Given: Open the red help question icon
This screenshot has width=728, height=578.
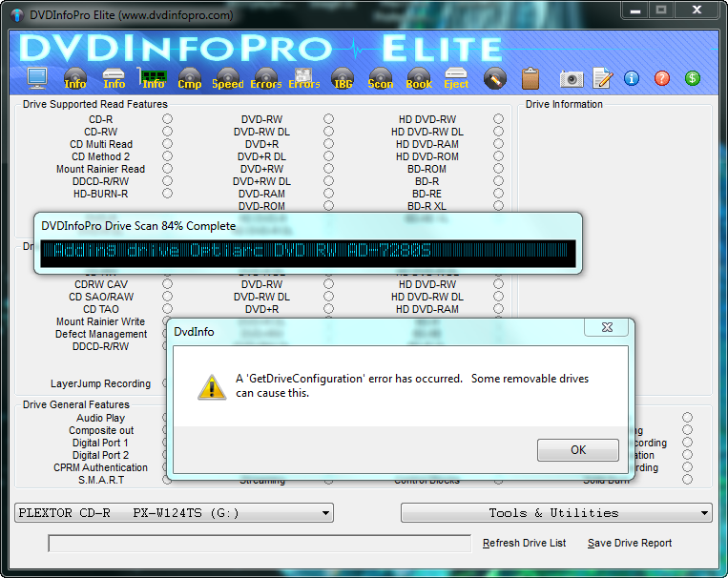Looking at the screenshot, I should pyautogui.click(x=661, y=78).
